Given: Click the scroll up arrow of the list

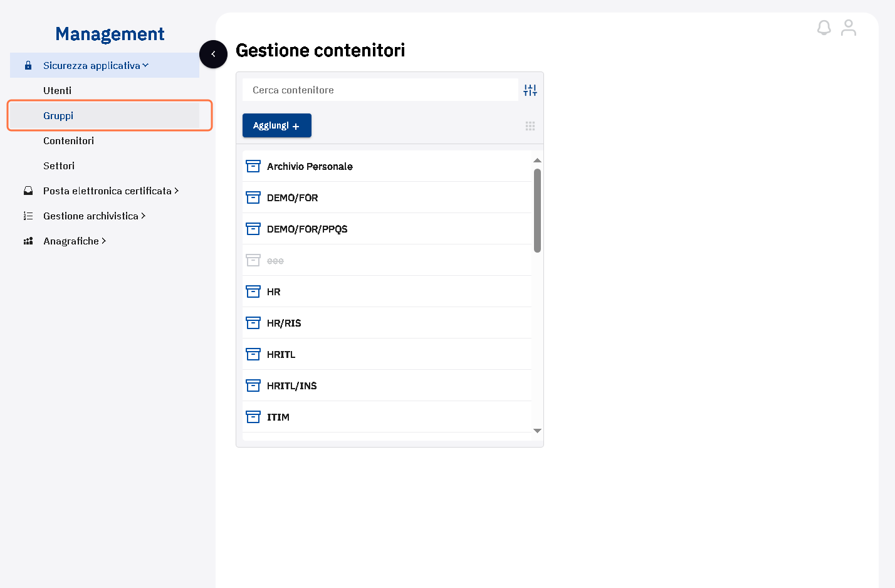Looking at the screenshot, I should [537, 160].
